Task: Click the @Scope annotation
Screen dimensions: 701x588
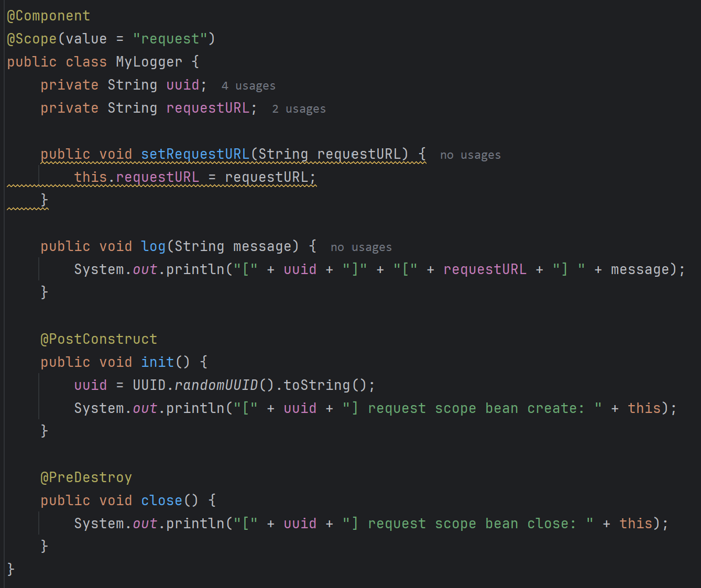Action: point(31,39)
